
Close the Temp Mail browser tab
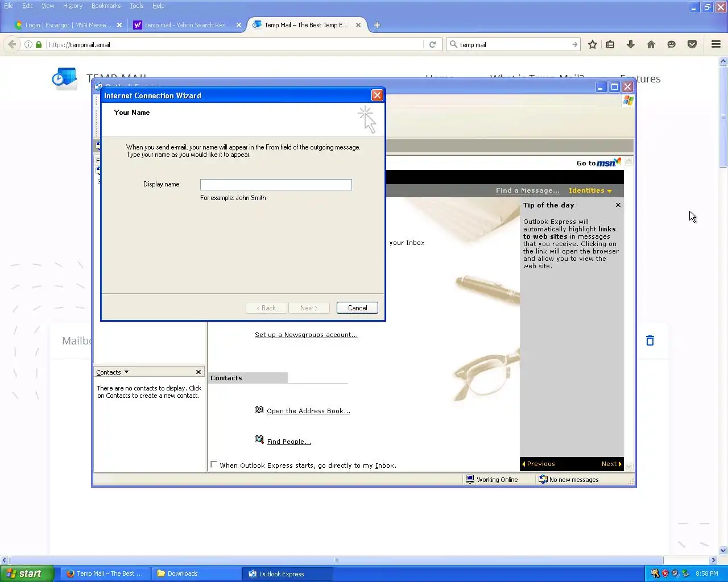point(358,25)
